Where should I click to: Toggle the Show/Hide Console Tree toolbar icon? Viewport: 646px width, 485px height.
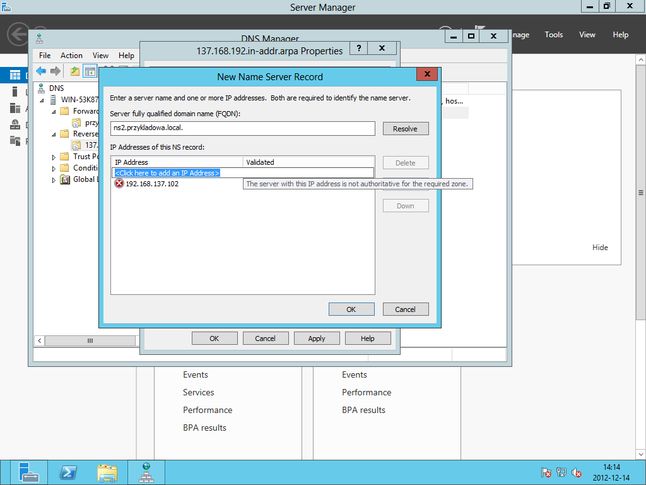pyautogui.click(x=90, y=71)
